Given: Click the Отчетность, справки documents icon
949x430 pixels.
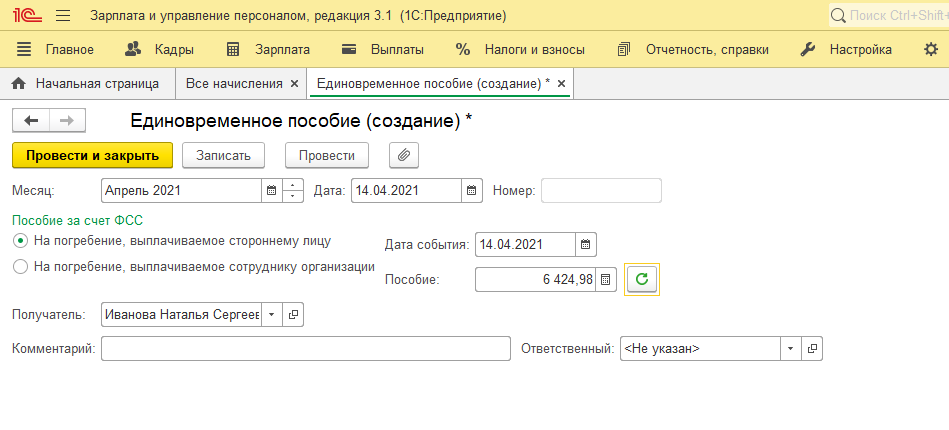Looking at the screenshot, I should coord(624,50).
